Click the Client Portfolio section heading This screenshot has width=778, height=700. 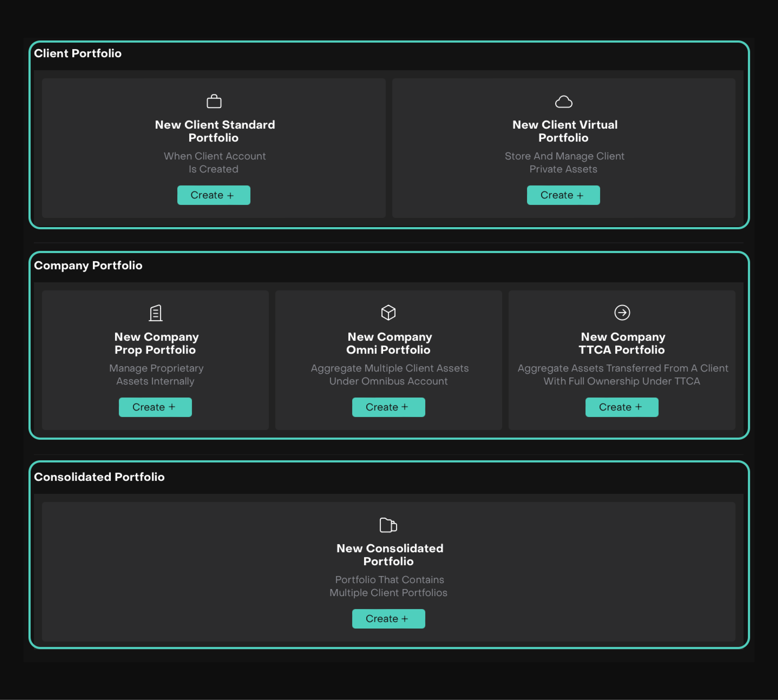78,53
